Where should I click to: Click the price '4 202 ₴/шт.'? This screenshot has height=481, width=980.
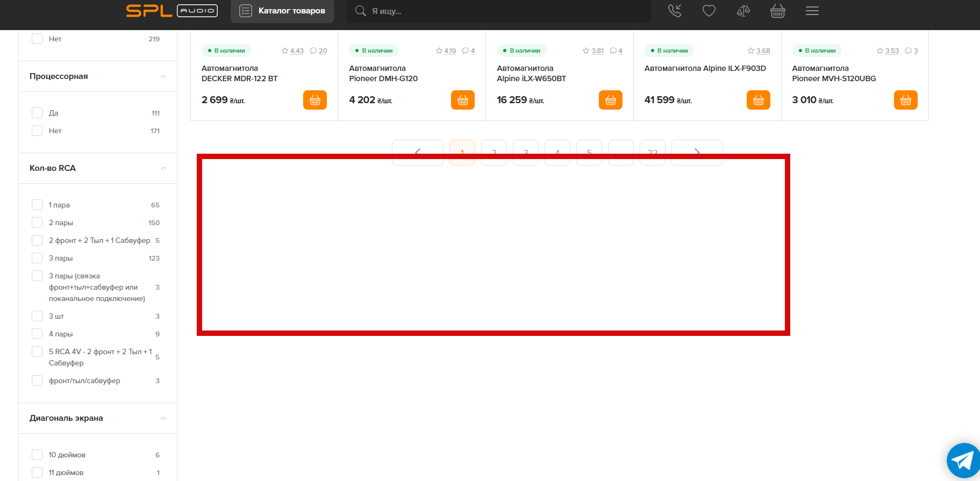coord(371,100)
